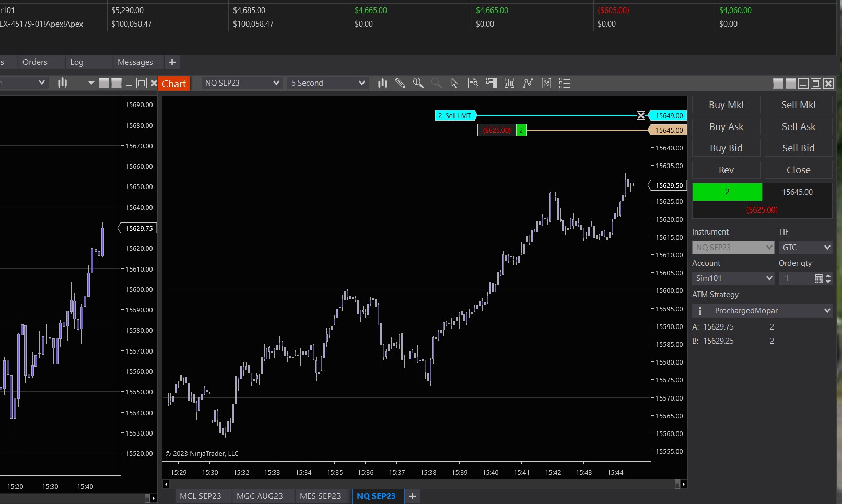Viewport: 842px width, 504px height.
Task: Click the Rev button to reverse position
Action: (726, 170)
